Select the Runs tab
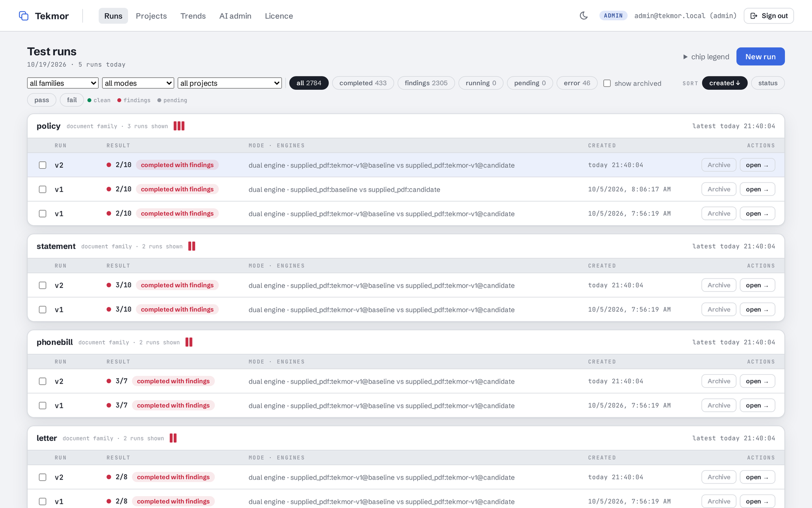The image size is (812, 508). point(113,16)
